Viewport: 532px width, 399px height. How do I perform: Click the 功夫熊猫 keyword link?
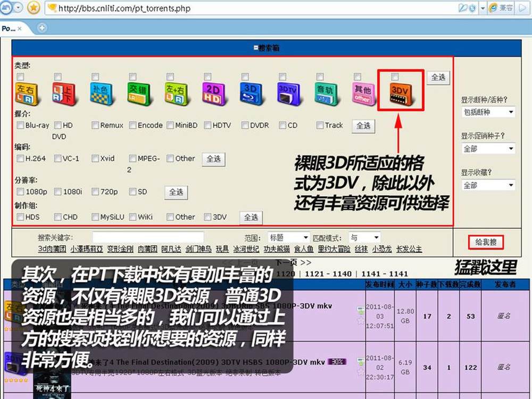click(x=277, y=249)
